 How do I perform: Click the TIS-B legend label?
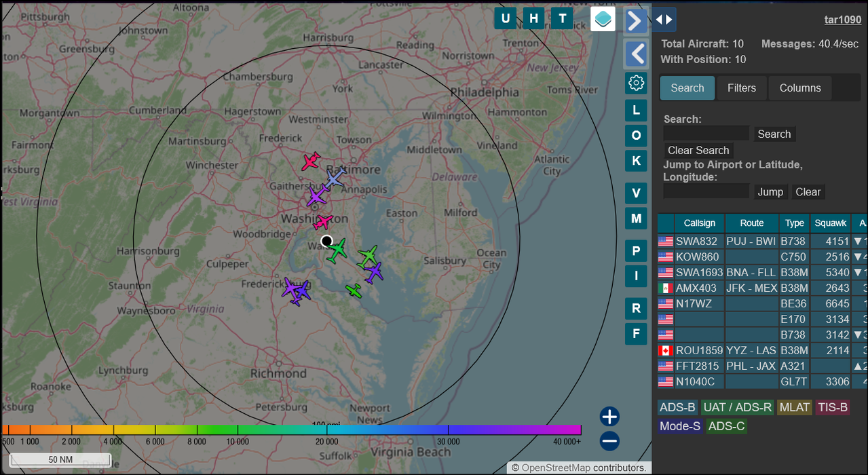coord(832,407)
